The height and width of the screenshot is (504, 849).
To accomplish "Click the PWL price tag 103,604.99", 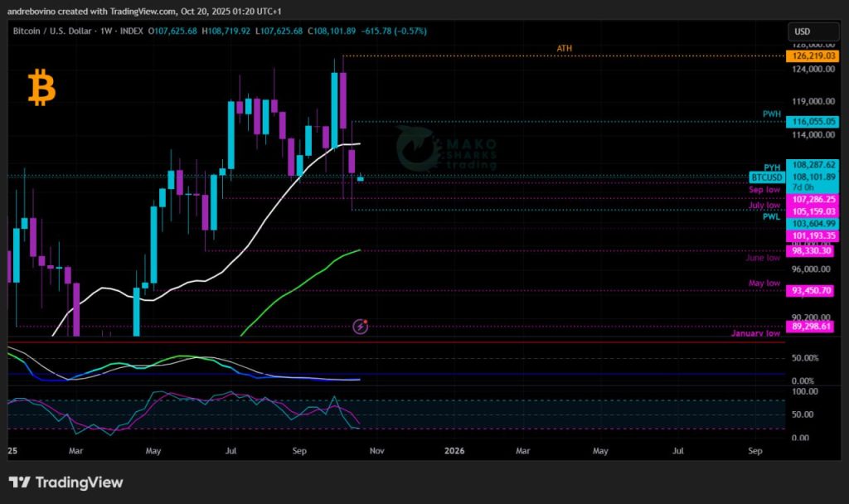I will coord(812,224).
